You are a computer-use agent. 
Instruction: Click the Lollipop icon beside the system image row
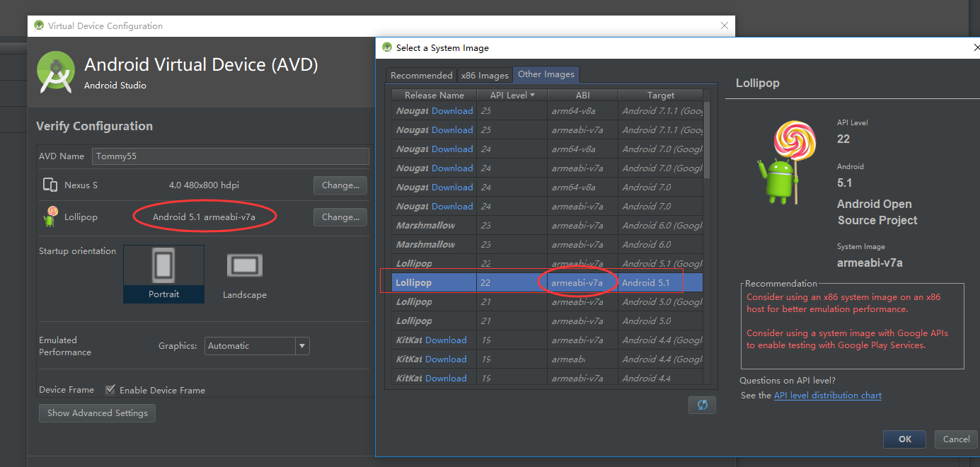click(50, 217)
